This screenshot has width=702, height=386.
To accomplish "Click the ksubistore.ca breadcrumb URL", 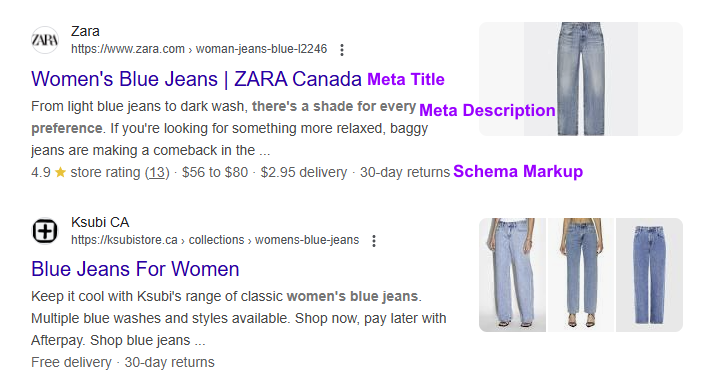I will (215, 240).
